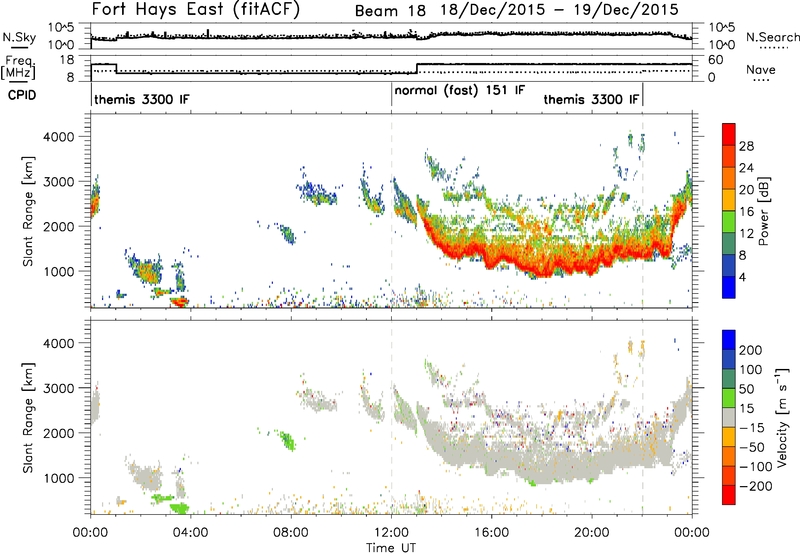Select the 12:00 time tick label
800x554 pixels.
[x=391, y=533]
